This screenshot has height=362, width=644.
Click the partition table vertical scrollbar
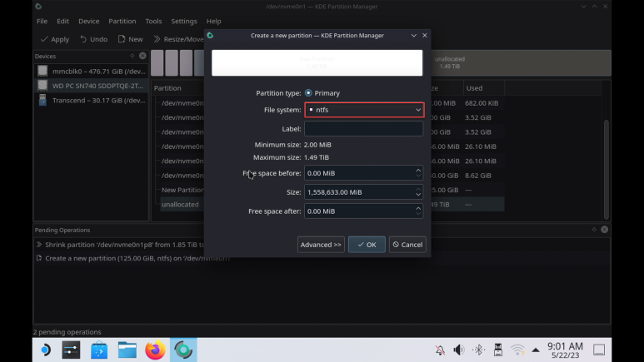[607, 169]
